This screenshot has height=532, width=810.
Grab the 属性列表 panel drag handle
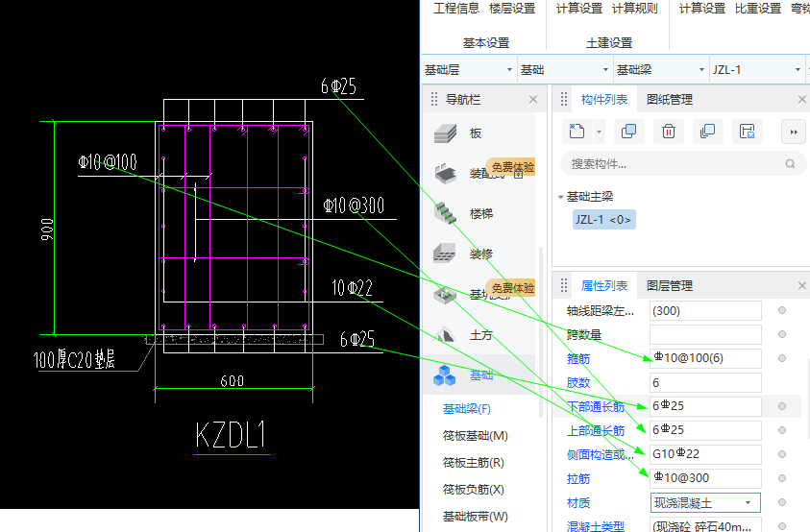click(x=564, y=285)
